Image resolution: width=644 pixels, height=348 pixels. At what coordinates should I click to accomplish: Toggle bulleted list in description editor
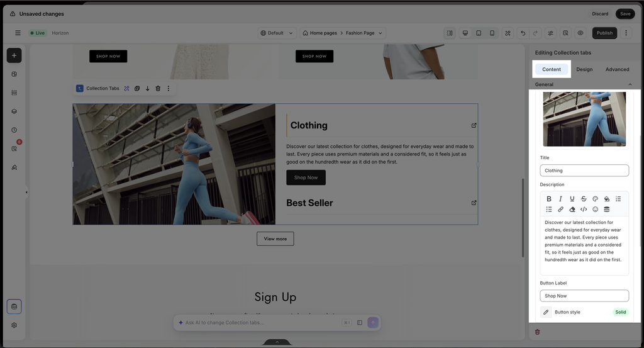(x=548, y=210)
